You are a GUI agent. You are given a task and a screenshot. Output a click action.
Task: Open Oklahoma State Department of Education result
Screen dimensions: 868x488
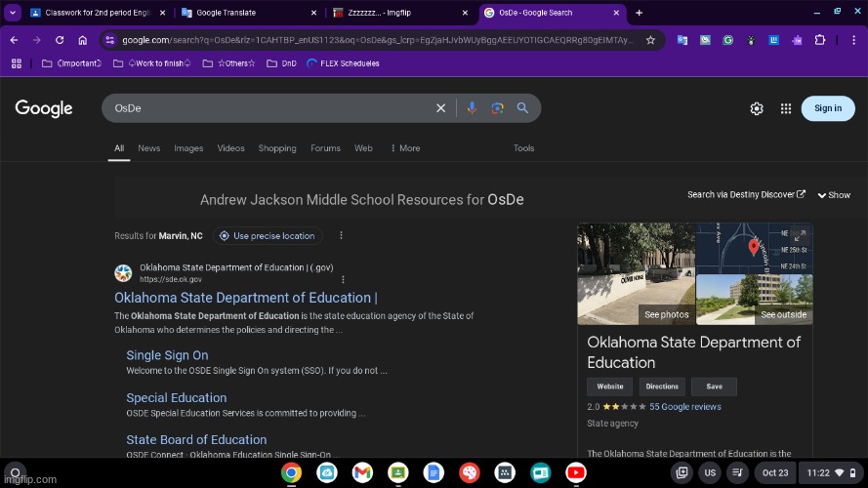[245, 298]
